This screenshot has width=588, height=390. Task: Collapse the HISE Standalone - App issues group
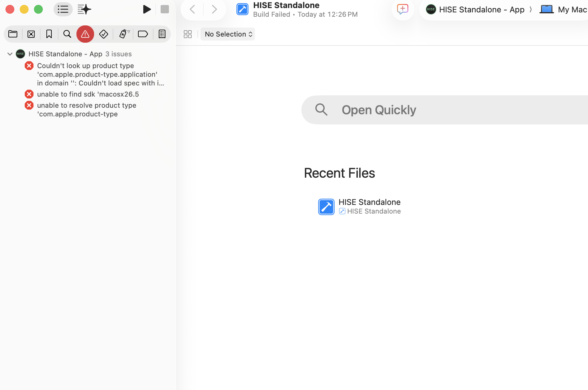pyautogui.click(x=10, y=54)
